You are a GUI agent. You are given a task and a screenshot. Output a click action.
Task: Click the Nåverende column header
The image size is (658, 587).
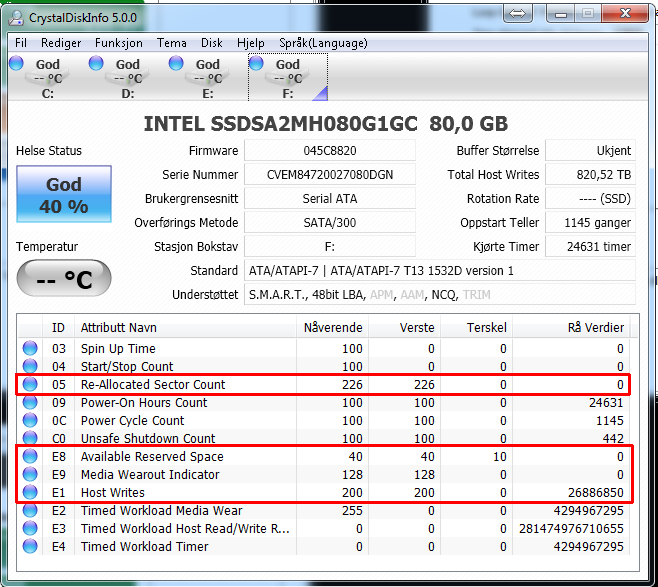pos(333,327)
